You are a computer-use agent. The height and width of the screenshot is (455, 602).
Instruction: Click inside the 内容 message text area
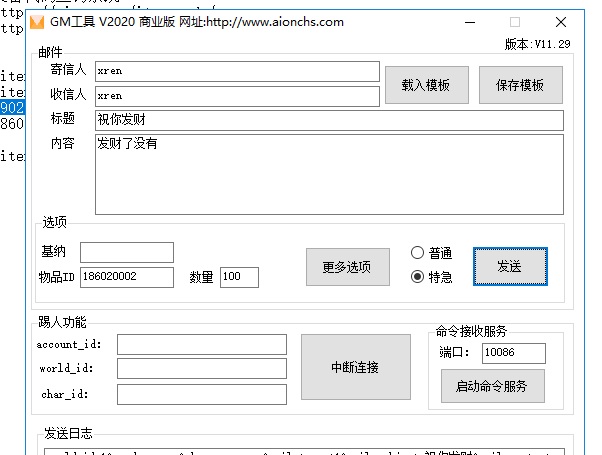pyautogui.click(x=329, y=174)
